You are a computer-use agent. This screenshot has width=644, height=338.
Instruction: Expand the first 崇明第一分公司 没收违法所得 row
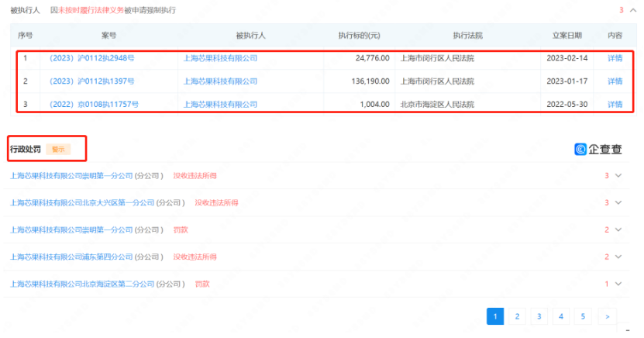[x=618, y=176]
